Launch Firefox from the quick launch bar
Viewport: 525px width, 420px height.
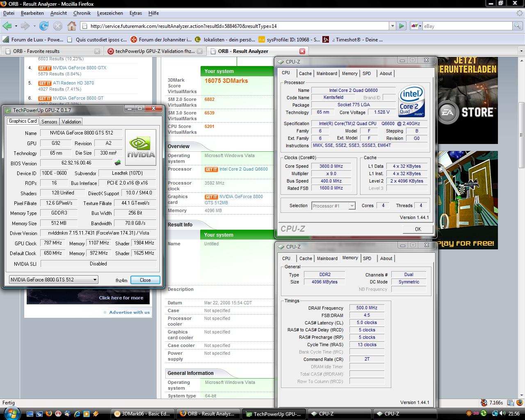pyautogui.click(x=49, y=413)
